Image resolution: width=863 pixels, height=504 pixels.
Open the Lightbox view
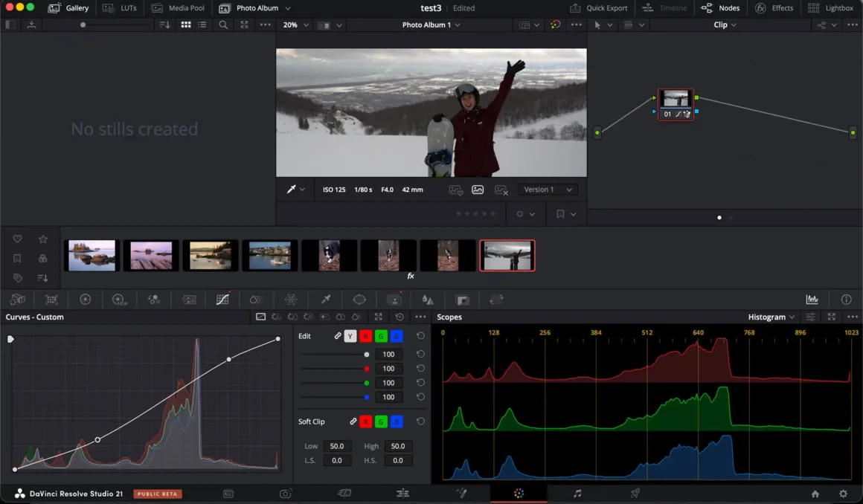pyautogui.click(x=831, y=7)
